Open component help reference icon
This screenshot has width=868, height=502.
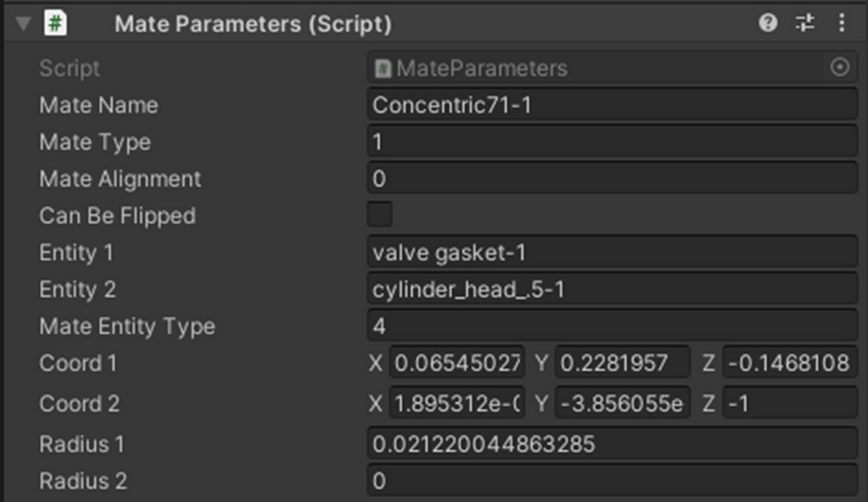(x=767, y=23)
